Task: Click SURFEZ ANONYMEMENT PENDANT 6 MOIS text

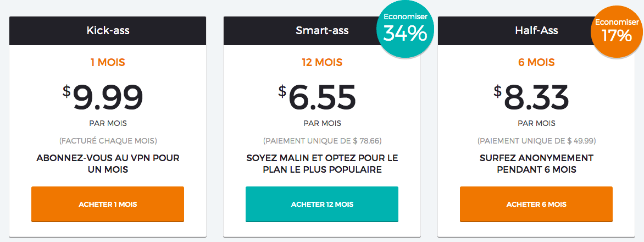Action: [x=536, y=163]
